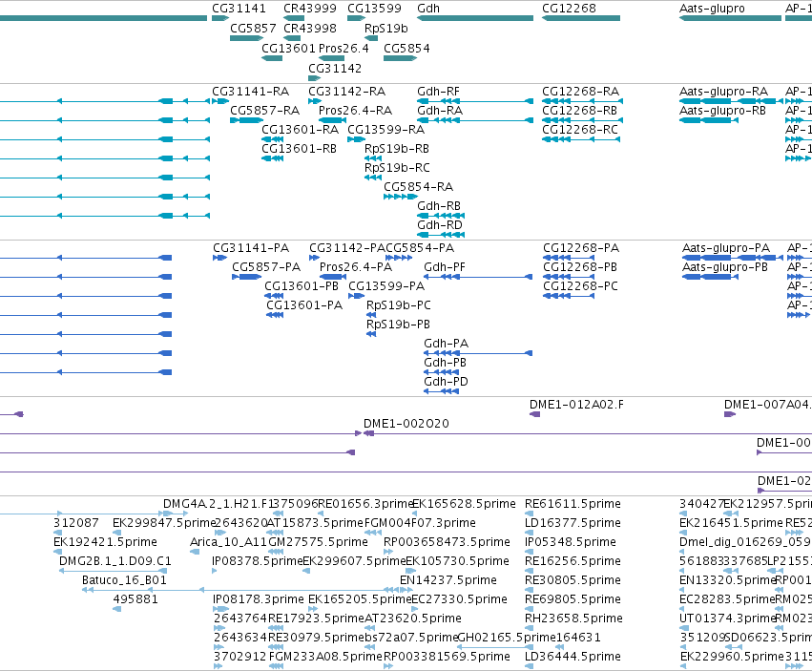This screenshot has height=671, width=812.
Task: Open the CG5854-RA transcript
Action: click(401, 197)
